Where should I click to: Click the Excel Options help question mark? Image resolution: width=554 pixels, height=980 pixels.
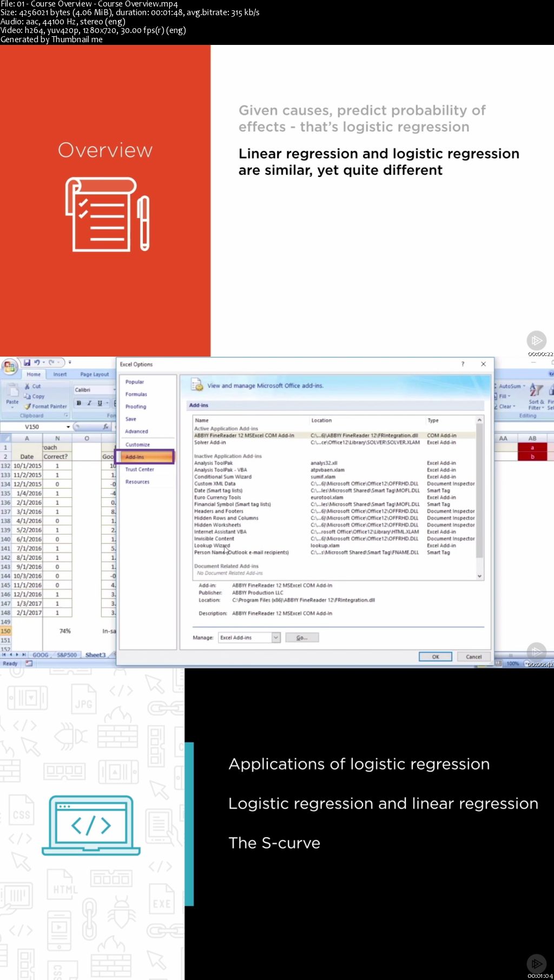pos(463,364)
